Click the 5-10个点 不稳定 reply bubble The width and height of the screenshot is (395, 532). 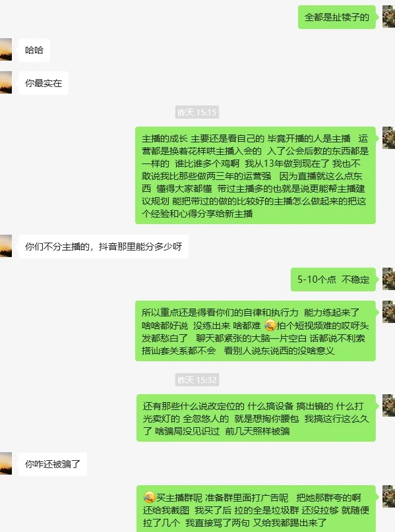point(333,280)
